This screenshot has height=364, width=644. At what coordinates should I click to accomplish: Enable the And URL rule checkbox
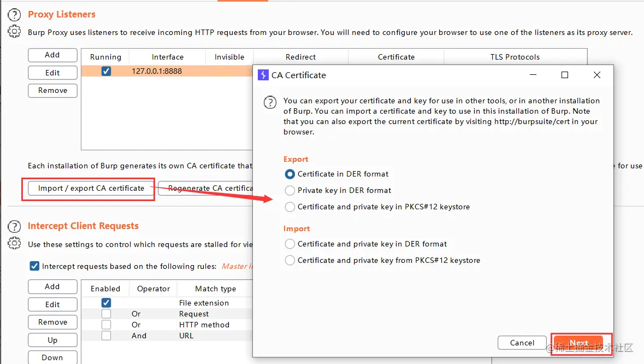pos(106,336)
